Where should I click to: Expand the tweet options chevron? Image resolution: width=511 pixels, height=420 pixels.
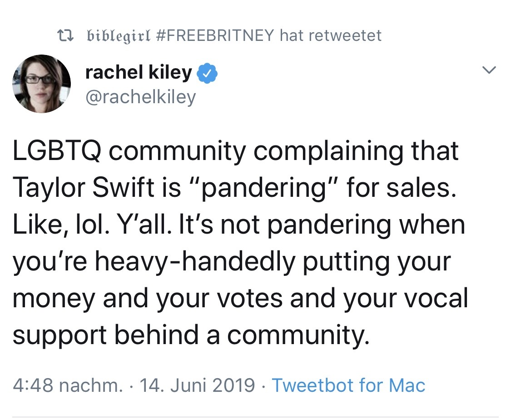pos(489,71)
